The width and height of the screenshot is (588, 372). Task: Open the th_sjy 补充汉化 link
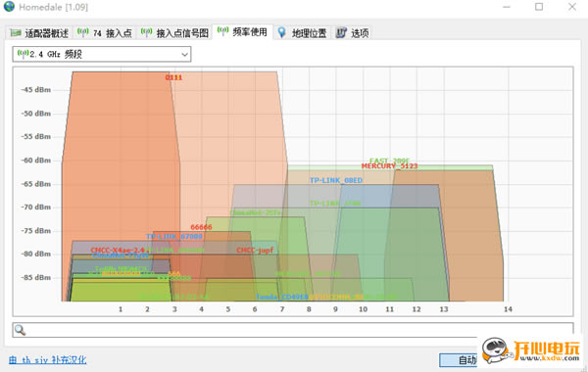pyautogui.click(x=48, y=360)
